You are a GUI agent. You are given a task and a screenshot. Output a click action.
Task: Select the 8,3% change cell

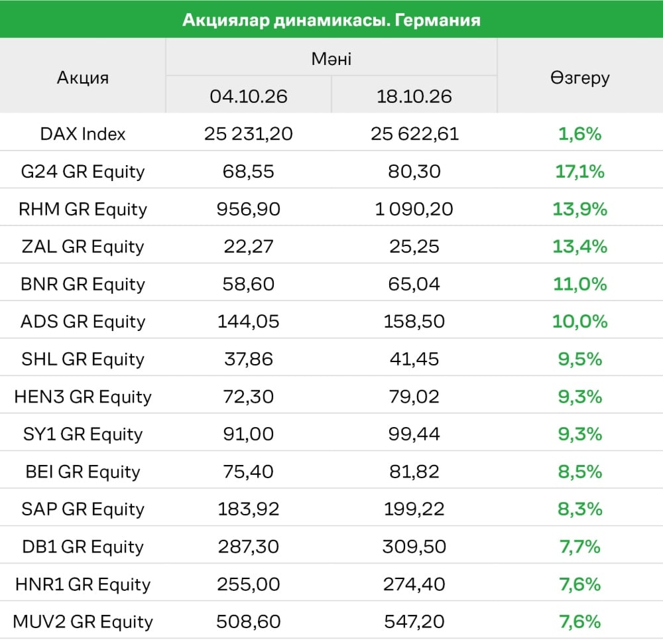[x=580, y=509]
